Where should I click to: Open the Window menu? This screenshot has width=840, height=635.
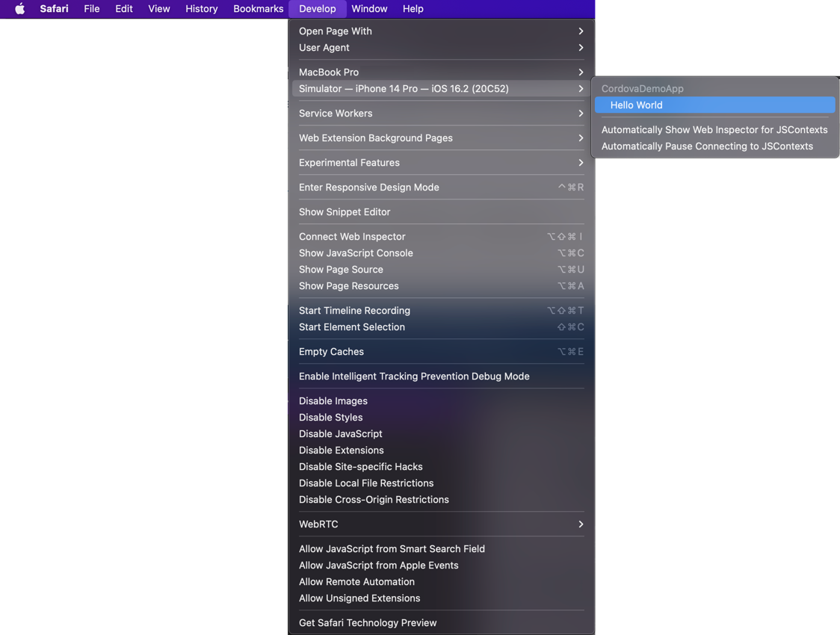(x=369, y=8)
